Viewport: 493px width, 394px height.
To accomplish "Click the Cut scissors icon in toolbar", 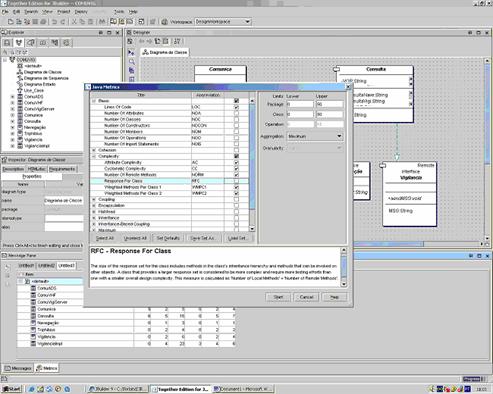I will tap(74, 22).
